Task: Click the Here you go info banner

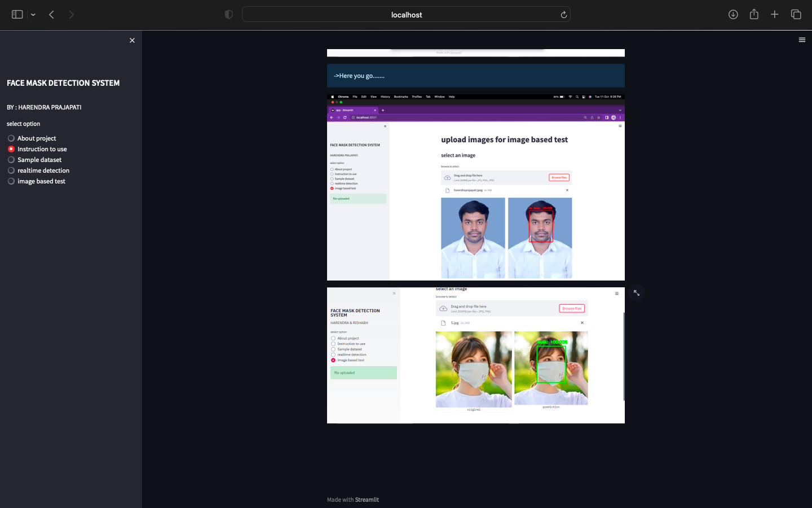Action: pyautogui.click(x=476, y=76)
